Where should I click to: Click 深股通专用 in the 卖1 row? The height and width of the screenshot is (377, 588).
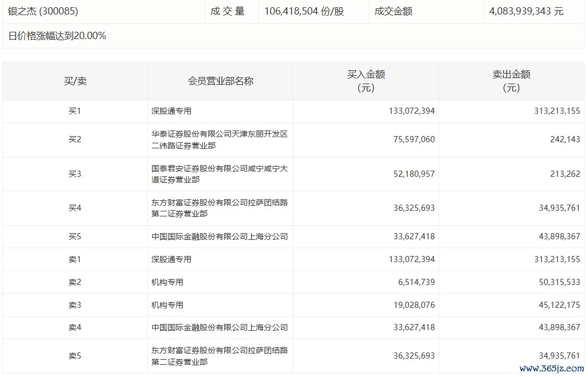coord(171,260)
